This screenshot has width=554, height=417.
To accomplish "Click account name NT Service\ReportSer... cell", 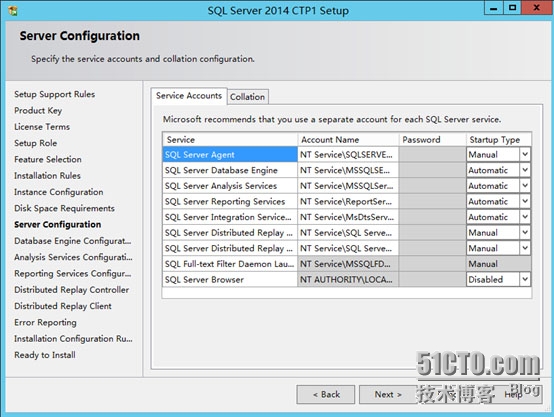I will (x=348, y=201).
